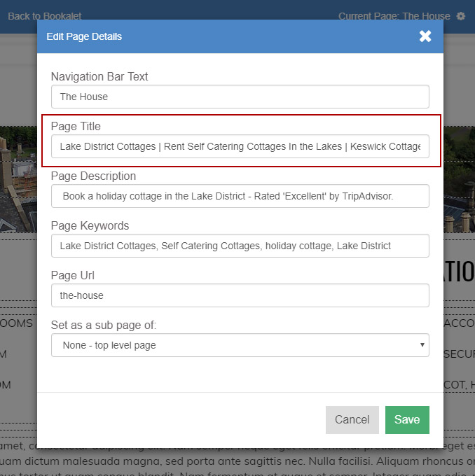Save the page details

[x=406, y=420]
